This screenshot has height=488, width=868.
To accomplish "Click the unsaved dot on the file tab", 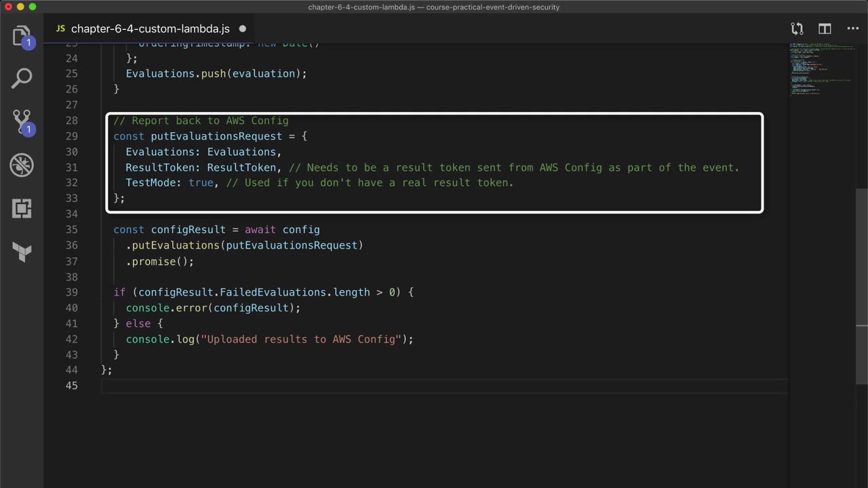I will pyautogui.click(x=243, y=28).
